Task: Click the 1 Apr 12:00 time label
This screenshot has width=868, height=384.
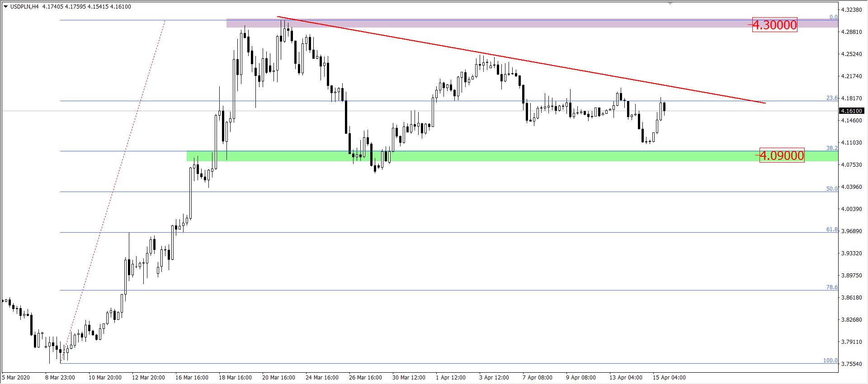Action: (450, 378)
